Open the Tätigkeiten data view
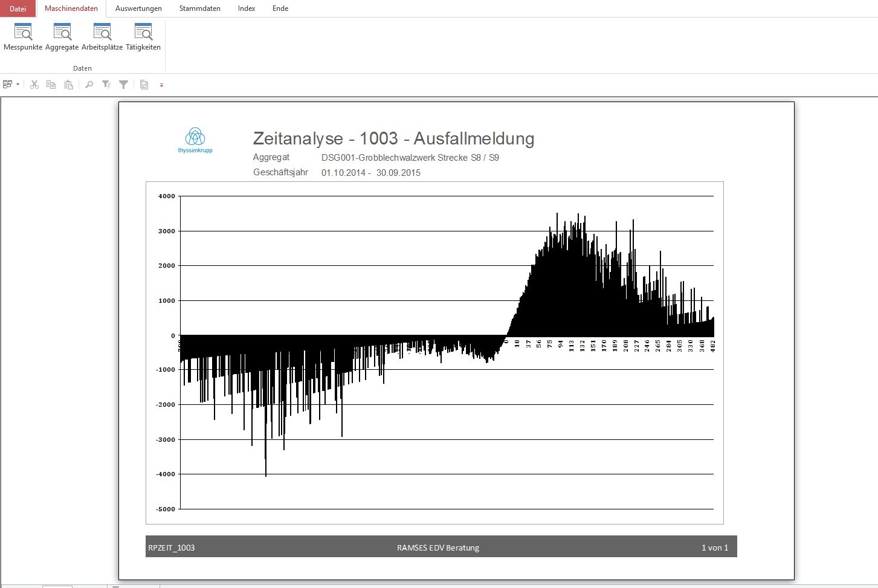This screenshot has width=878, height=588. [x=143, y=37]
